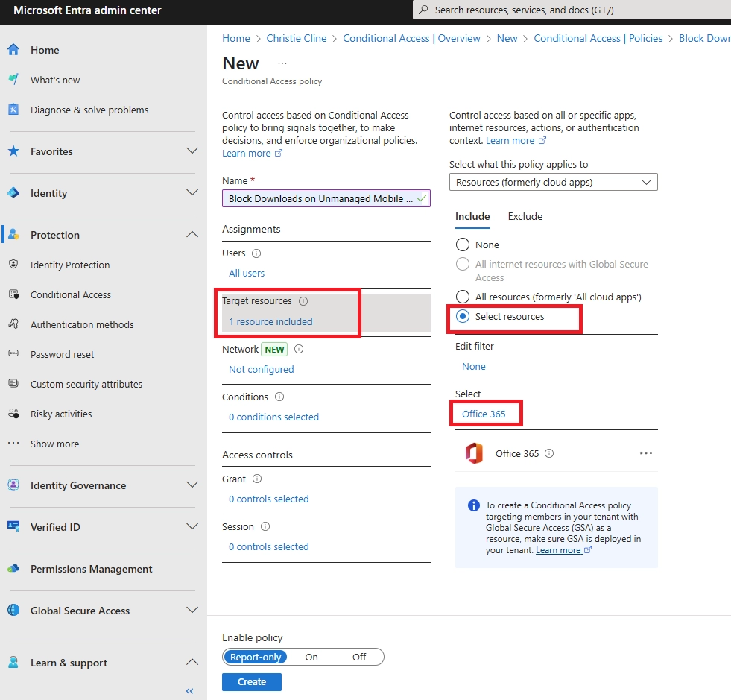
Task: Set Enable policy to On
Action: tap(311, 657)
